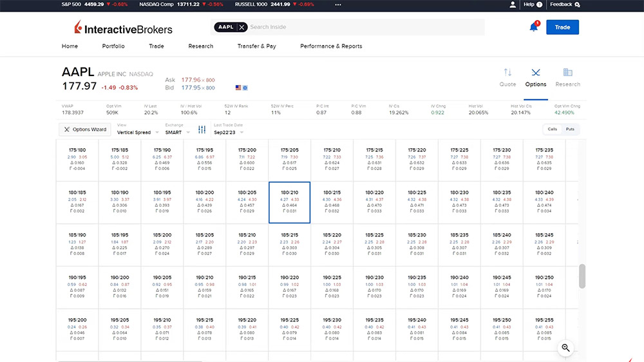Viewport: 644px width, 362px height.
Task: Click the magnifier zoom icon at bottom right
Action: tap(565, 348)
